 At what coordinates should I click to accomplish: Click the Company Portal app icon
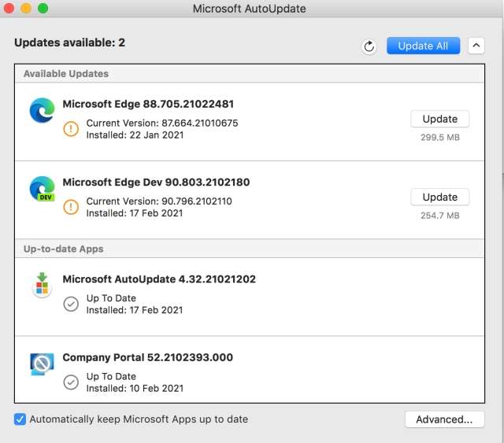click(42, 363)
